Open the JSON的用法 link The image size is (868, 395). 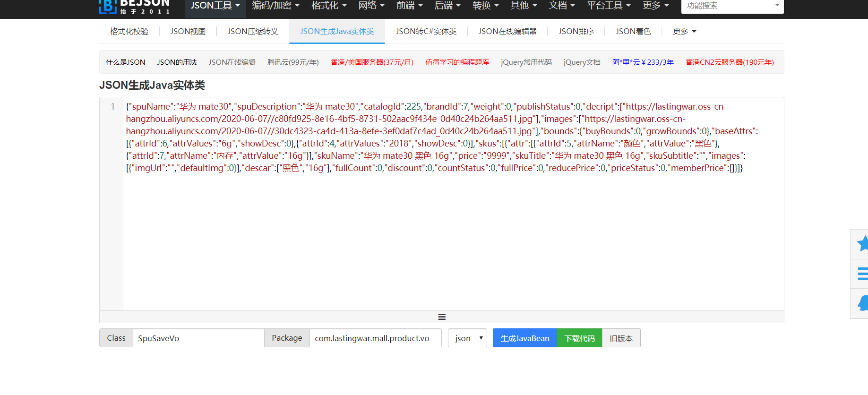click(177, 62)
